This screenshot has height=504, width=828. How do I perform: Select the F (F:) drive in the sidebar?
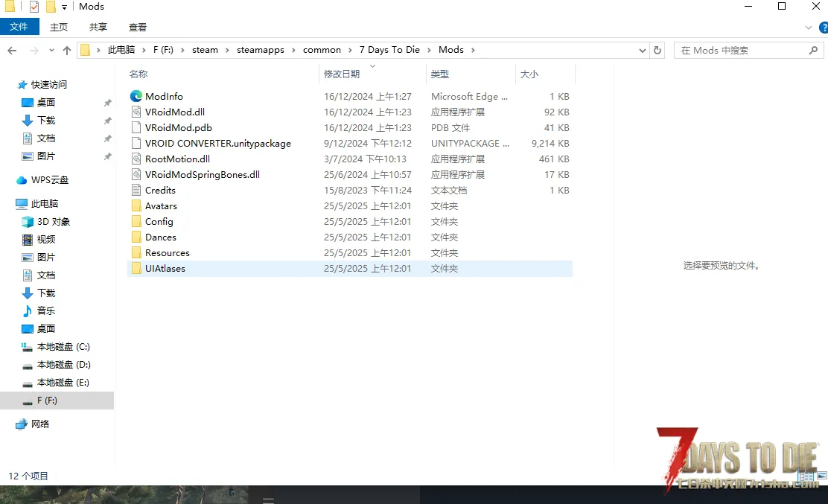click(x=57, y=401)
